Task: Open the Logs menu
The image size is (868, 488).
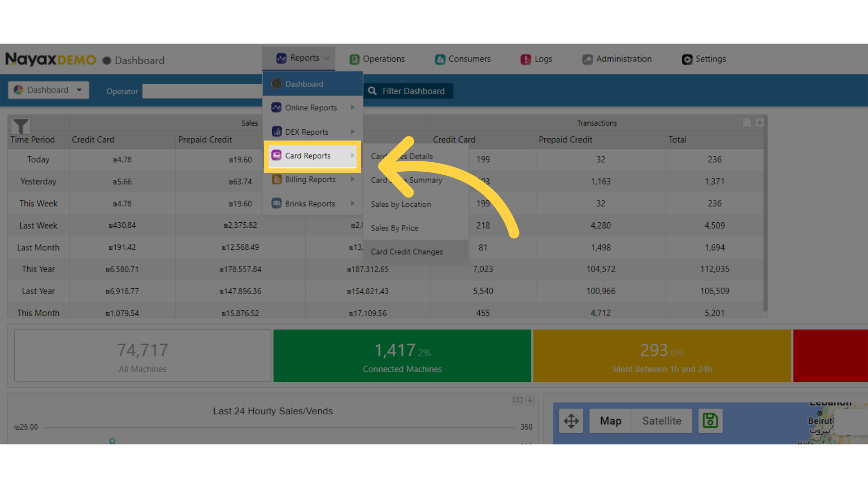Action: [536, 59]
